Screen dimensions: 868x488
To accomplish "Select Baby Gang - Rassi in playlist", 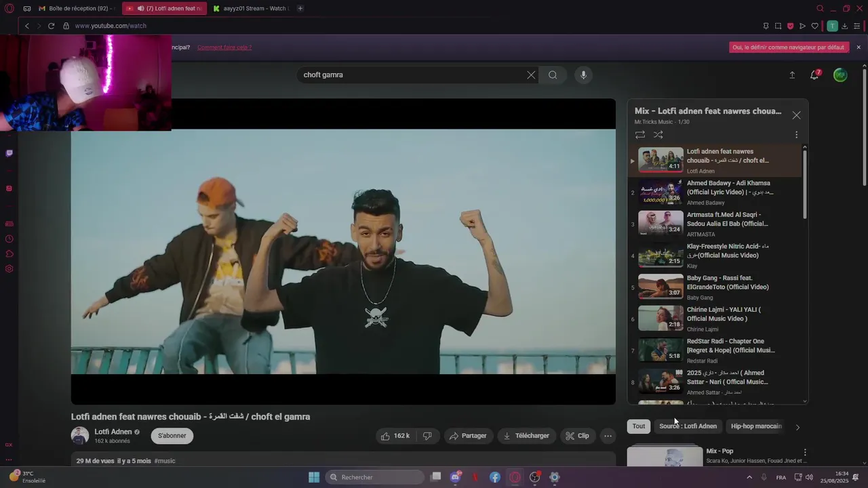I will point(715,287).
